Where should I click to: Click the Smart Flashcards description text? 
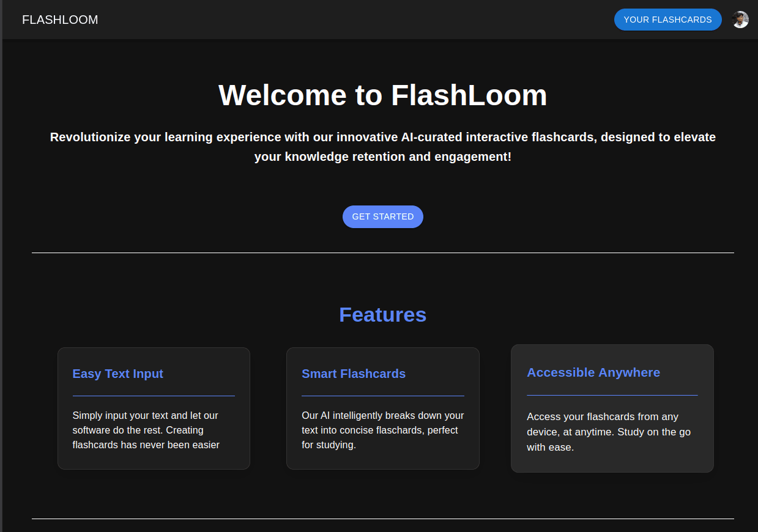tap(383, 430)
